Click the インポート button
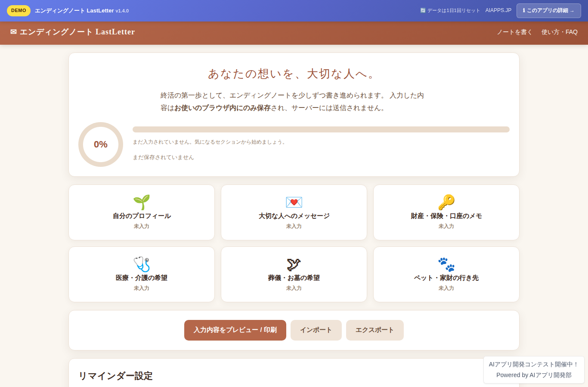588x387 pixels. pyautogui.click(x=316, y=330)
